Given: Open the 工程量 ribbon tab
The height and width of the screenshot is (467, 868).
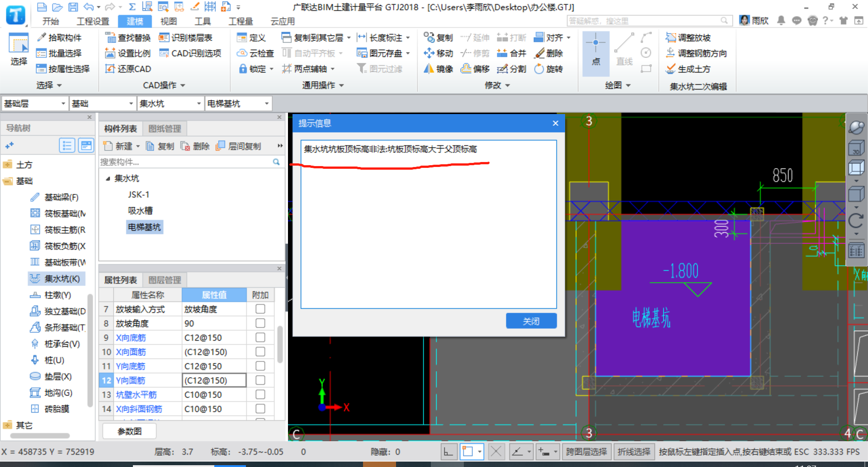Looking at the screenshot, I should click(241, 21).
